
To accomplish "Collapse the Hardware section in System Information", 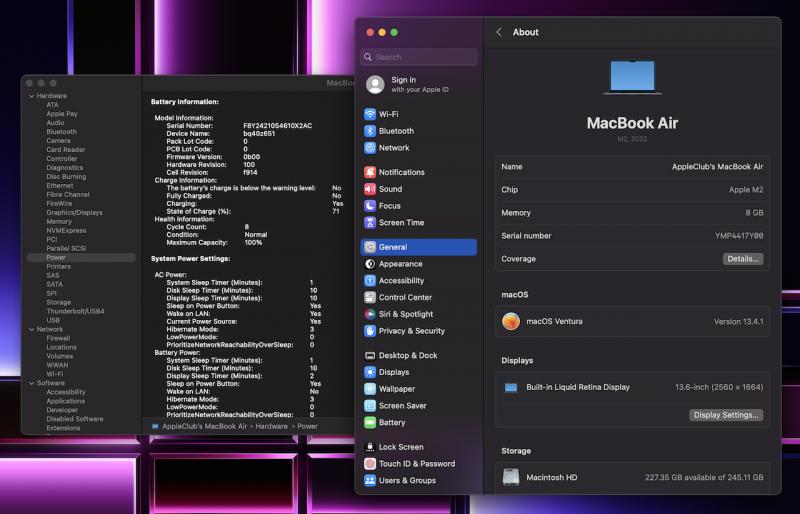I will (x=32, y=96).
